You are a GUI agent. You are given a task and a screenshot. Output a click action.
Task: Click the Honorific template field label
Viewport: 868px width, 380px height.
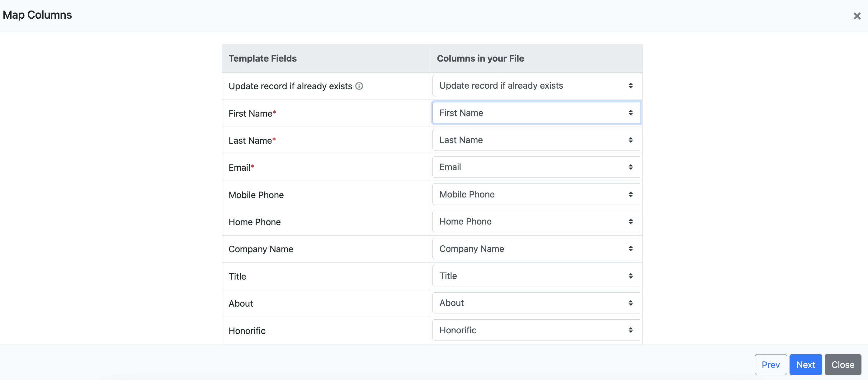point(247,331)
